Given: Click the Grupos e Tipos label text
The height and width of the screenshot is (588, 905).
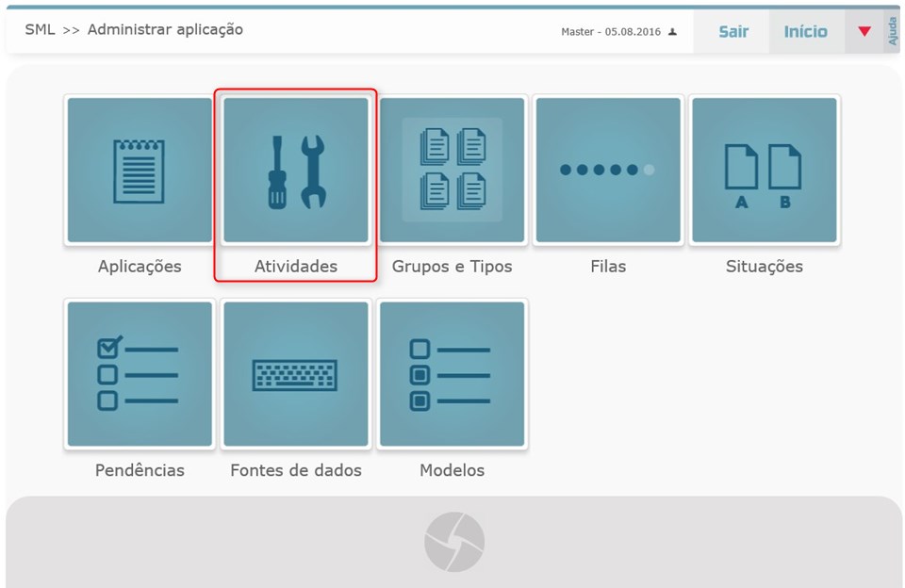Looking at the screenshot, I should tap(451, 266).
